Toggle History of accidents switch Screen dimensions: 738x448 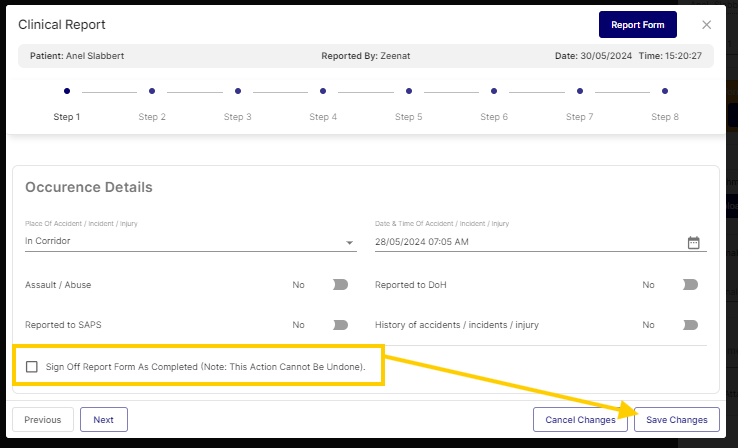[x=690, y=325]
